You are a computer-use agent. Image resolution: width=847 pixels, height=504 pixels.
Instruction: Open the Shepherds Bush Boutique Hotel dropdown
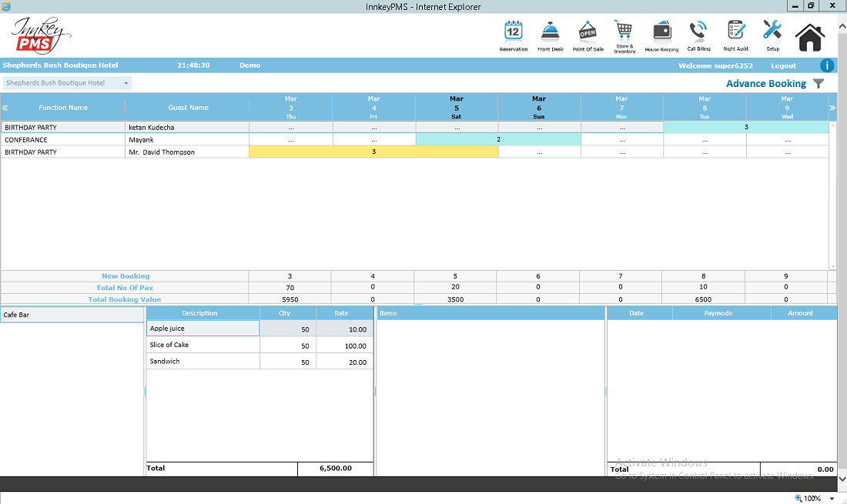(x=67, y=82)
